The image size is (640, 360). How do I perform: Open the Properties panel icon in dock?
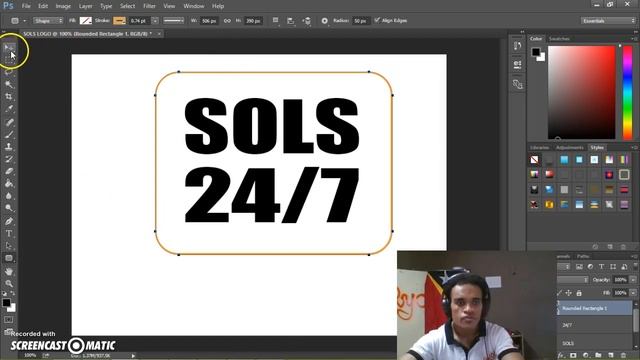[518, 64]
